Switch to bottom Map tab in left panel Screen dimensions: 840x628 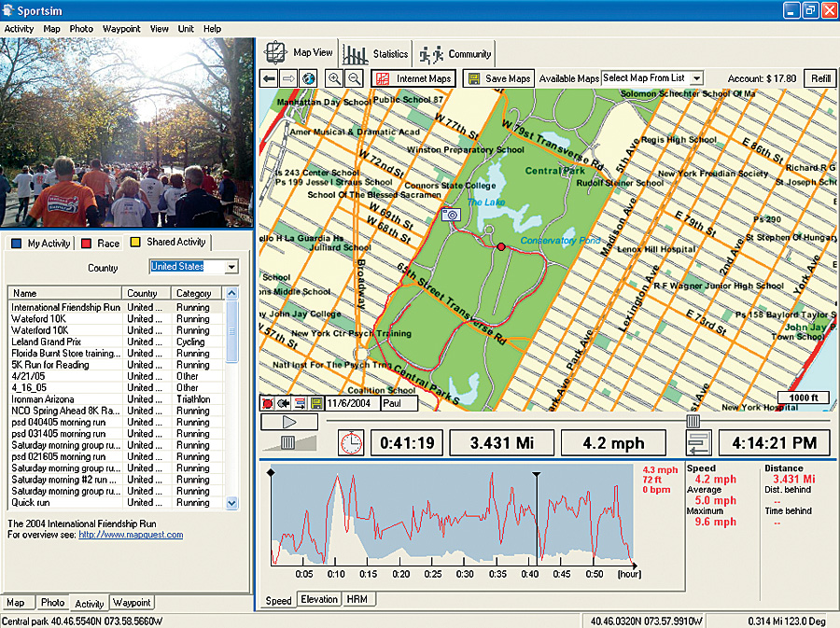(16, 602)
